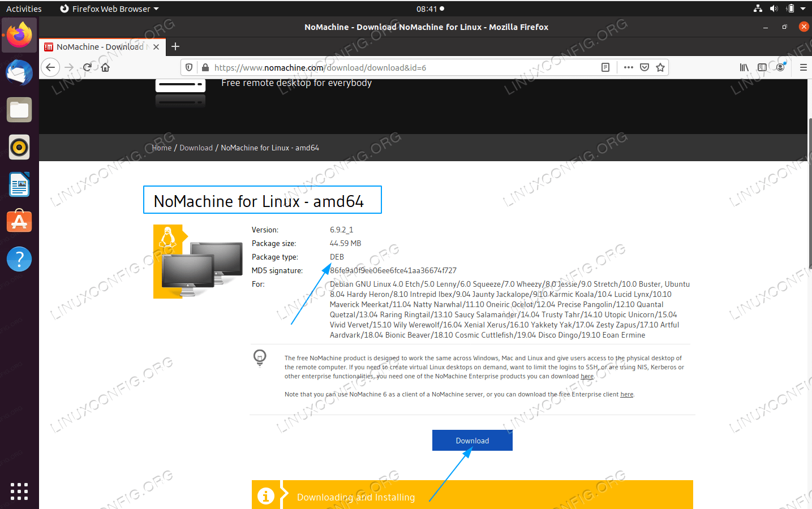Go back one page in Firefox
Viewport: 812px width, 509px height.
50,67
